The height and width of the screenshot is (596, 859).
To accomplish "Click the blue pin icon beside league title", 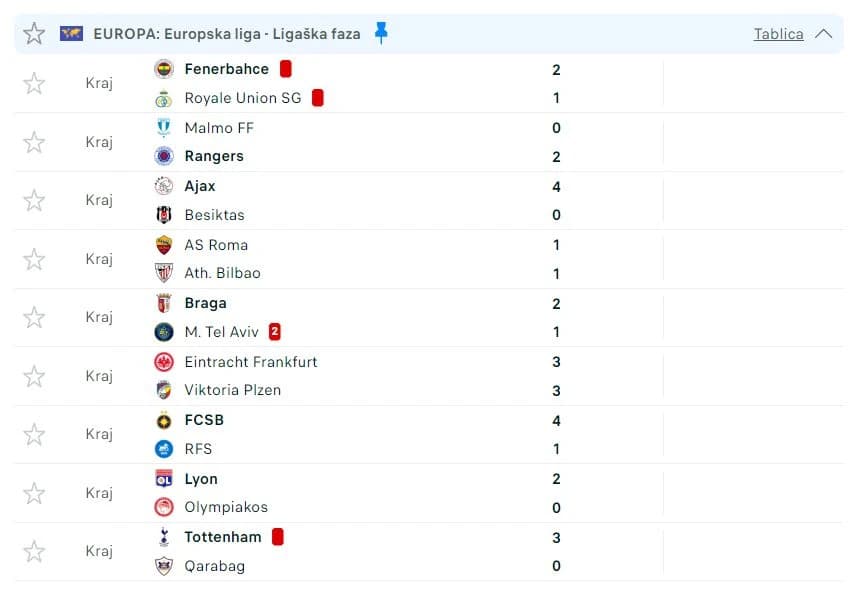I will coord(381,33).
